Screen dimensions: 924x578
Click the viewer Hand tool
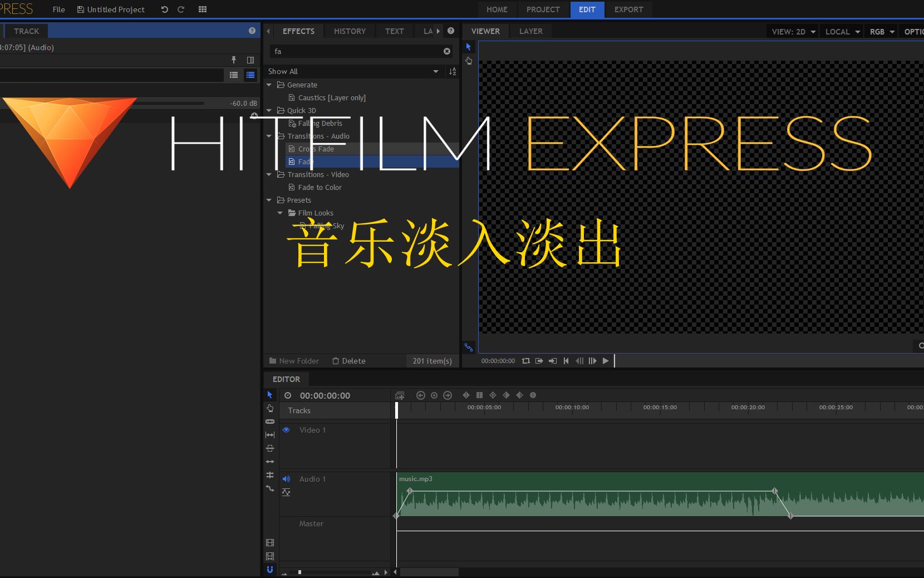click(x=469, y=61)
